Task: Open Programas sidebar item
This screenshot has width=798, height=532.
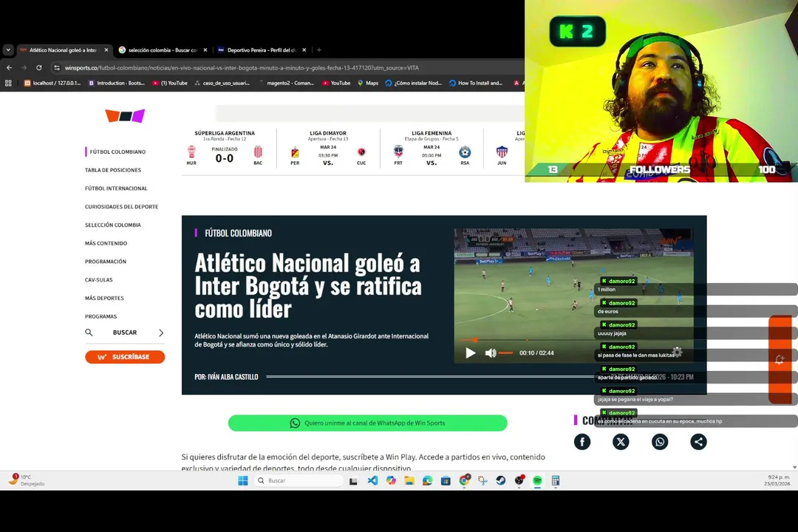Action: pos(100,317)
